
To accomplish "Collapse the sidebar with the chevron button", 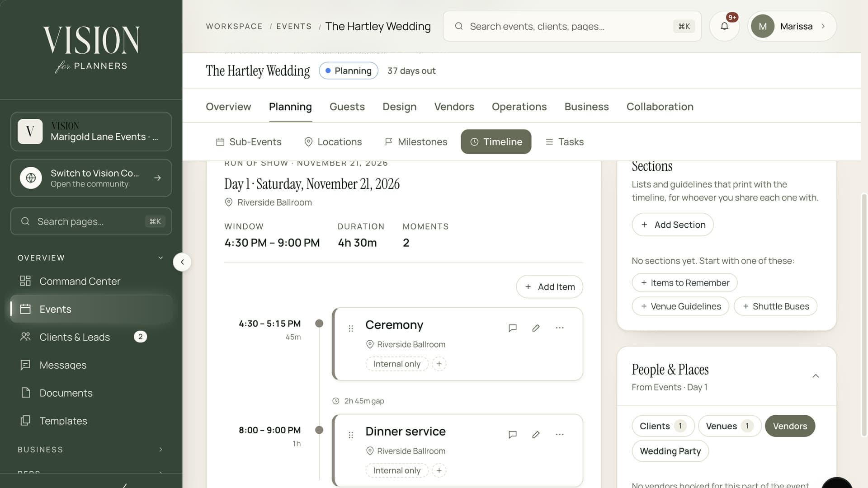I will tap(182, 262).
